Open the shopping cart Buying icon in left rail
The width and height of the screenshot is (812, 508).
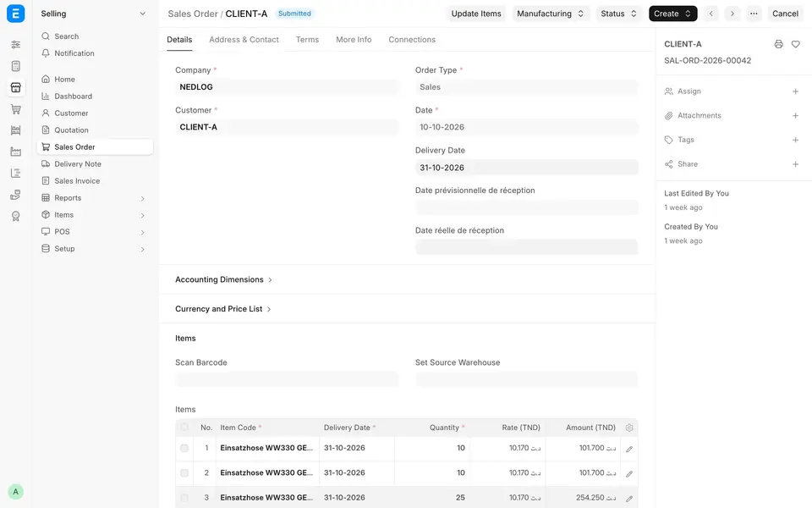(x=15, y=109)
